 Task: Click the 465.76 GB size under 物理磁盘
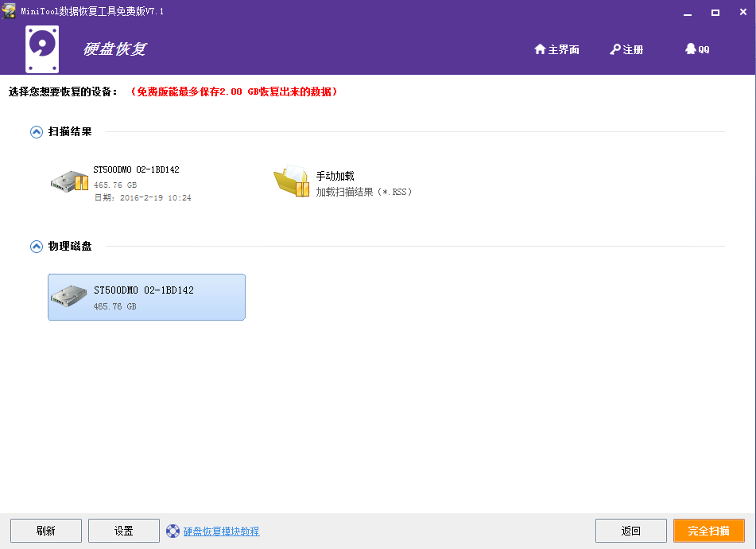click(114, 306)
